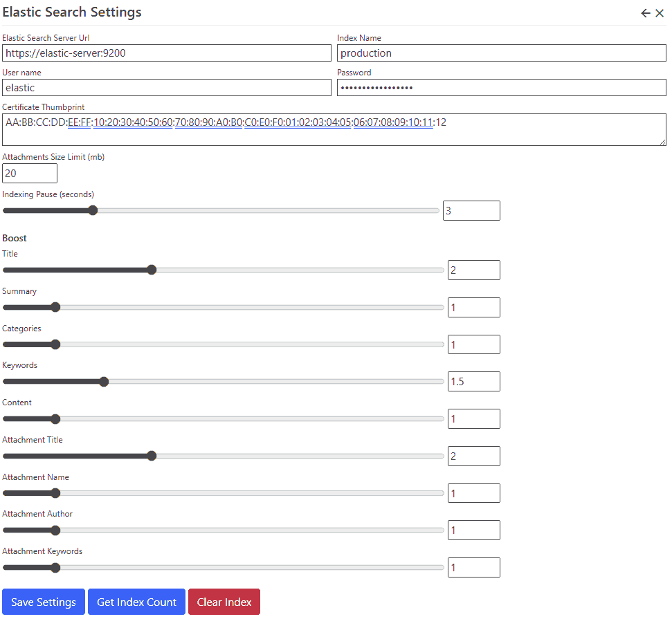The width and height of the screenshot is (672, 619).
Task: Select the Elastic Search Server Url field
Action: point(166,53)
